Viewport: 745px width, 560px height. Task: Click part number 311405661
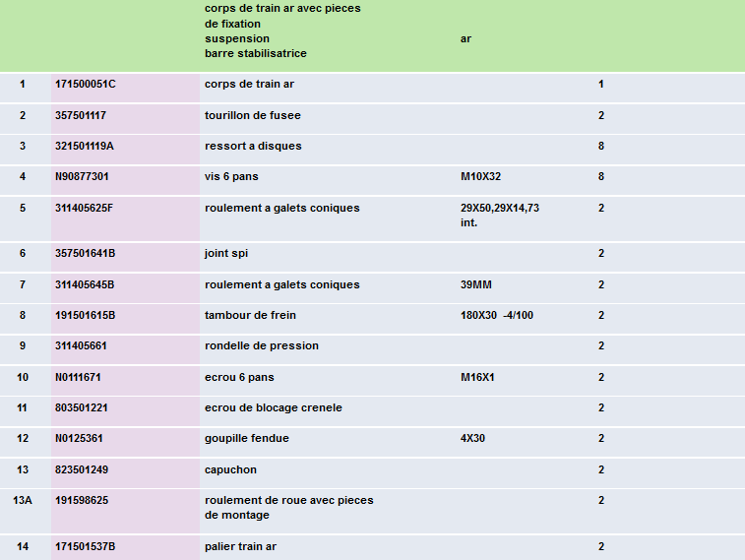pos(81,346)
